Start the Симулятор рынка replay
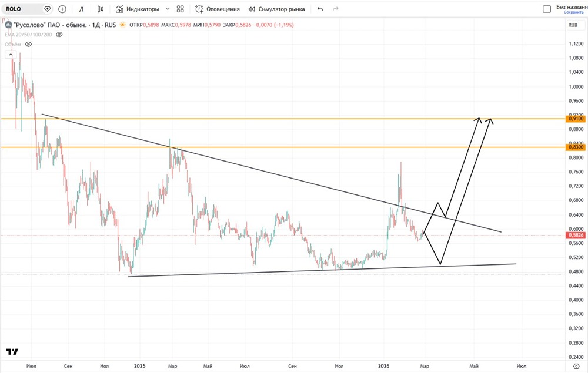This screenshot has width=588, height=373. pos(277,9)
